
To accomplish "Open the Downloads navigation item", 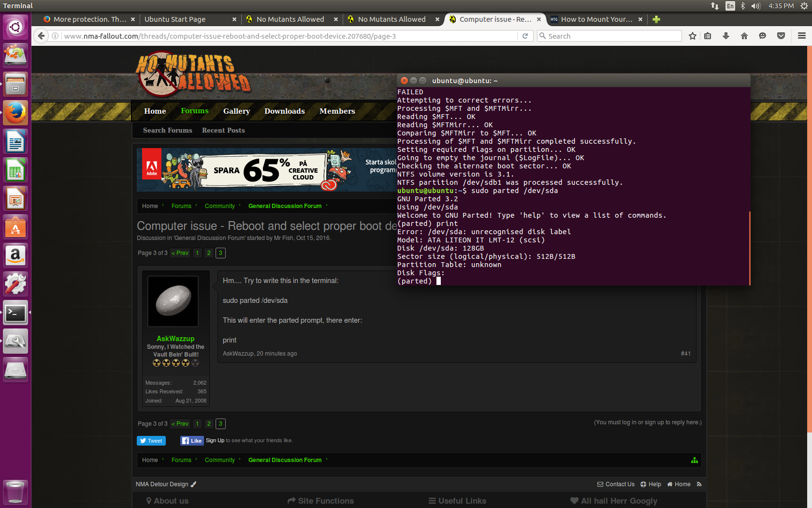I will [284, 111].
